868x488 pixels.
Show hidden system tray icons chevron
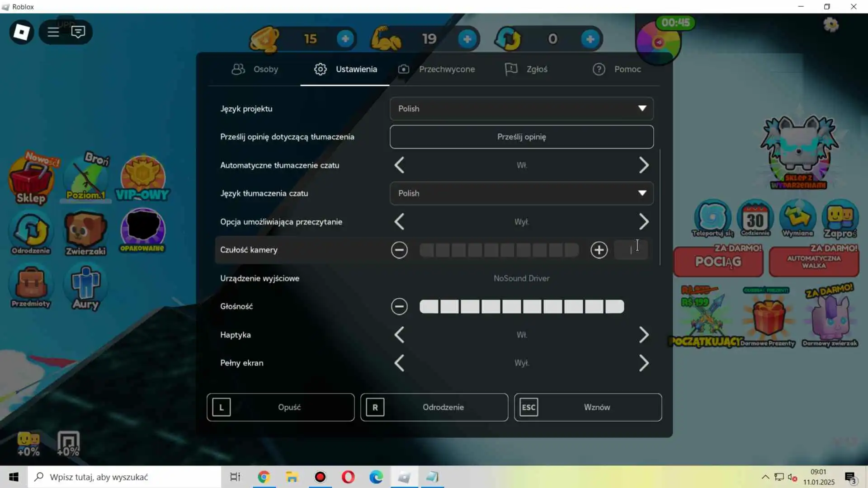pos(765,477)
